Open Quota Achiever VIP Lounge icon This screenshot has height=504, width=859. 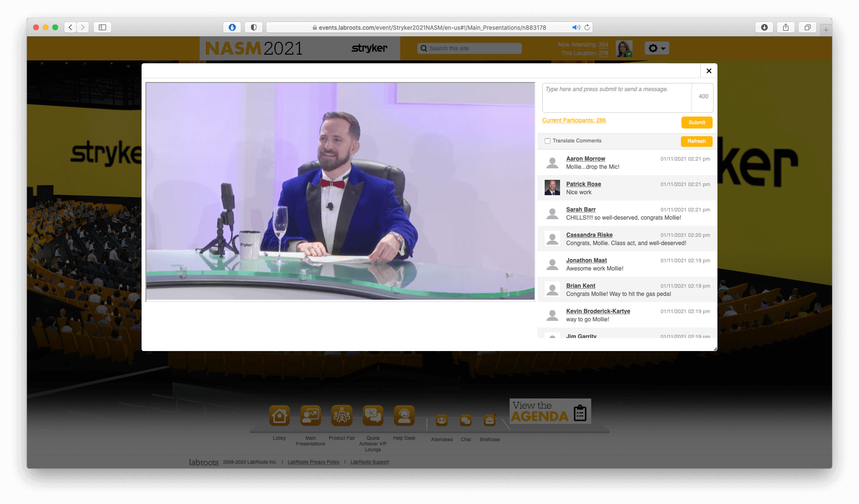[x=373, y=415]
